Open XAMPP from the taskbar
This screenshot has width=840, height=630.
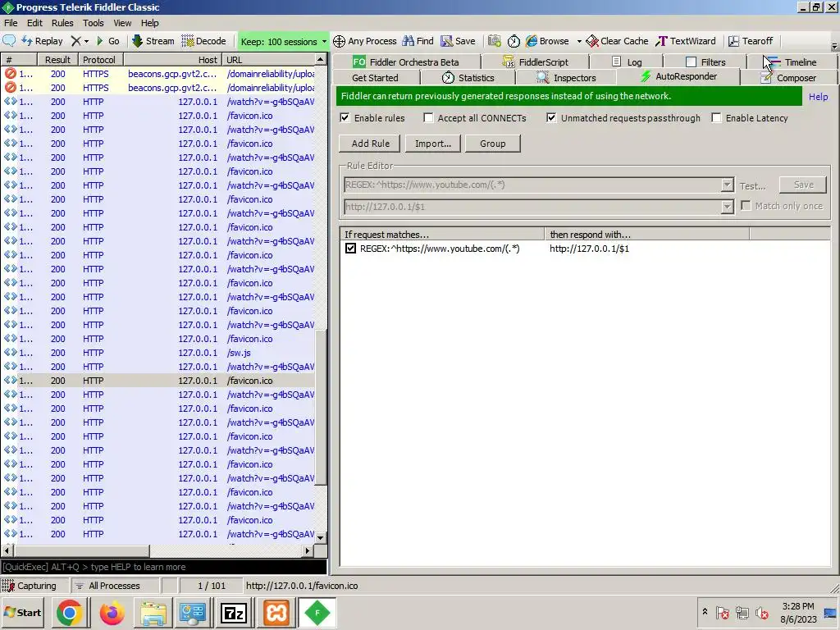coord(276,612)
